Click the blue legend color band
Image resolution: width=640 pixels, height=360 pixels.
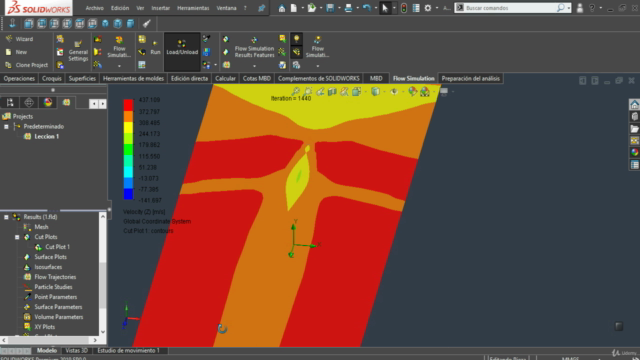[128, 194]
